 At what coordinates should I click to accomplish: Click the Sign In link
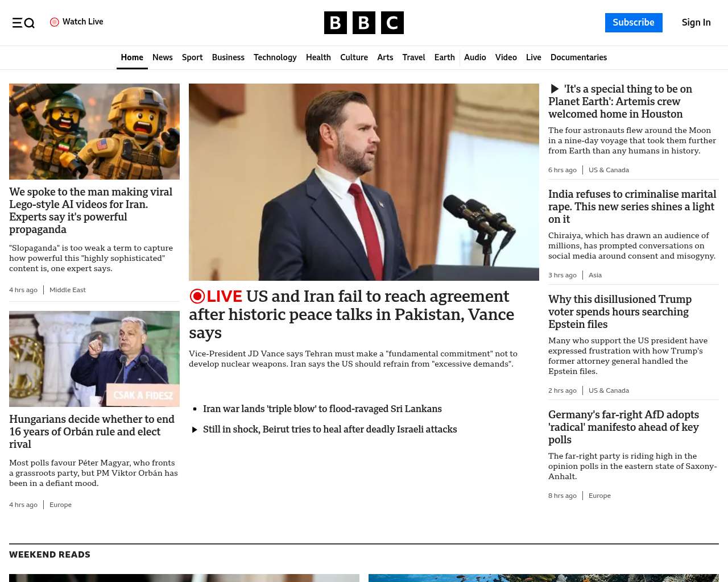click(x=696, y=23)
